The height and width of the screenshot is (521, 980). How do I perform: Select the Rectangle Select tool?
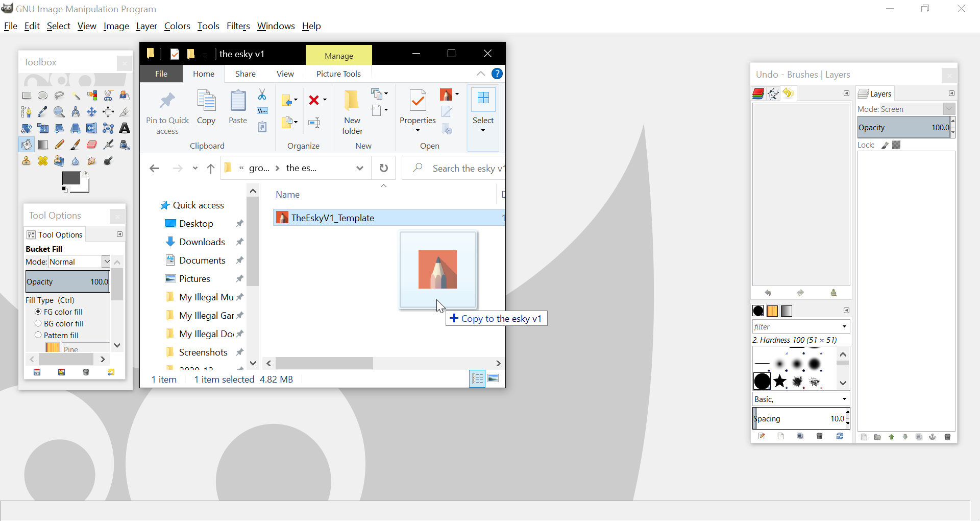click(x=27, y=96)
